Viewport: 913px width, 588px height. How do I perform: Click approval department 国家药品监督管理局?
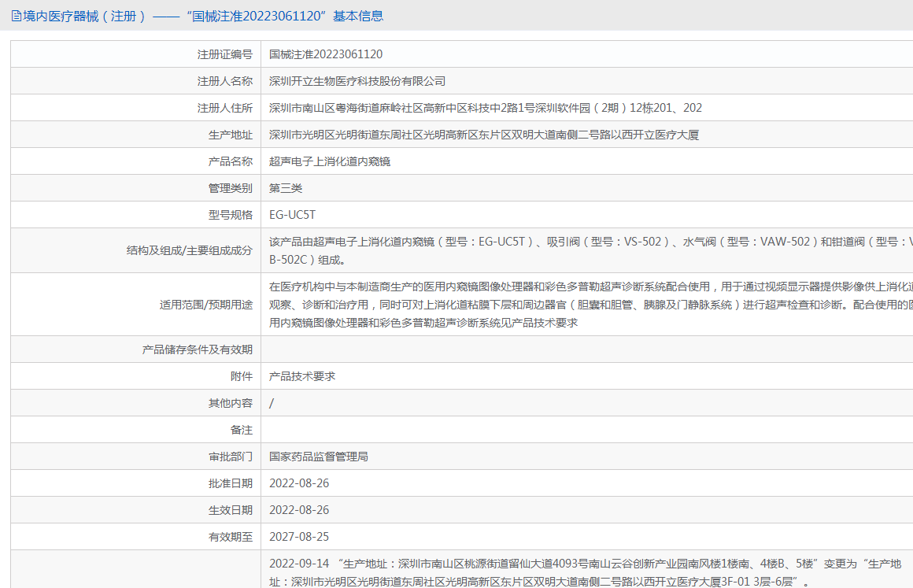[x=319, y=457]
